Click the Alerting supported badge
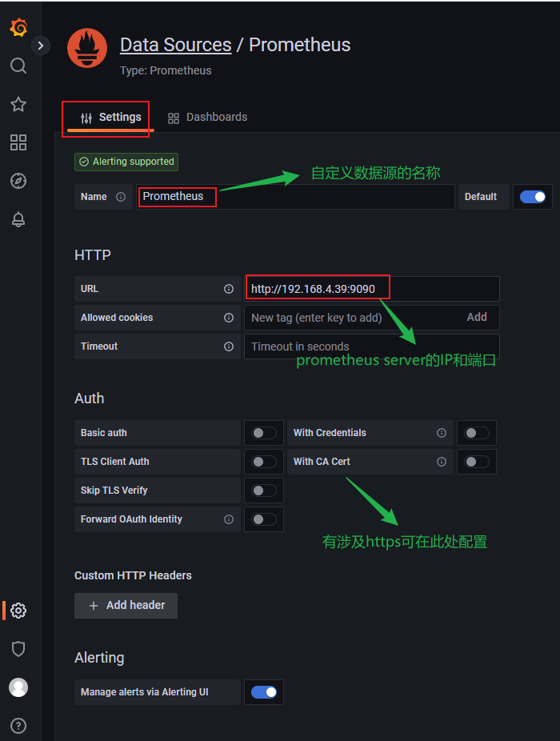The image size is (560, 741). click(126, 162)
